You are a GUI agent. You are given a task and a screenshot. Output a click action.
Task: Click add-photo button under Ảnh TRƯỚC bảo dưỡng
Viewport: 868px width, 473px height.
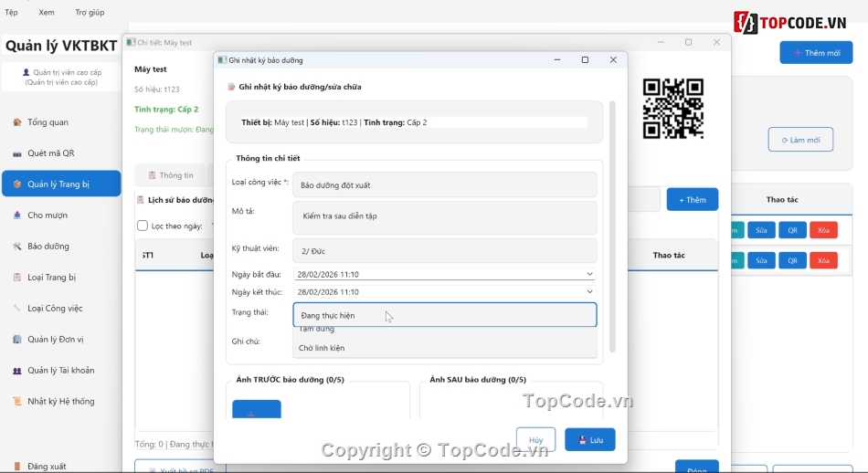pos(257,409)
